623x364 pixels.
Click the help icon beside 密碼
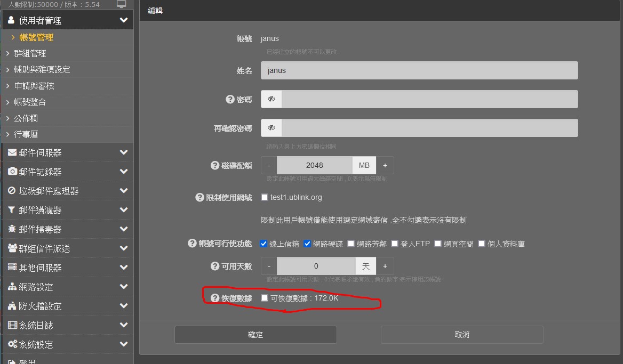tap(230, 100)
